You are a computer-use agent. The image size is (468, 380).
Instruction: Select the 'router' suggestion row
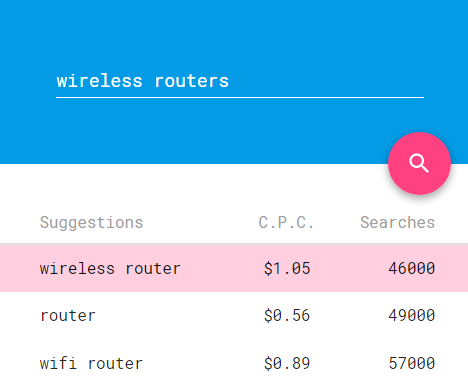tap(234, 315)
